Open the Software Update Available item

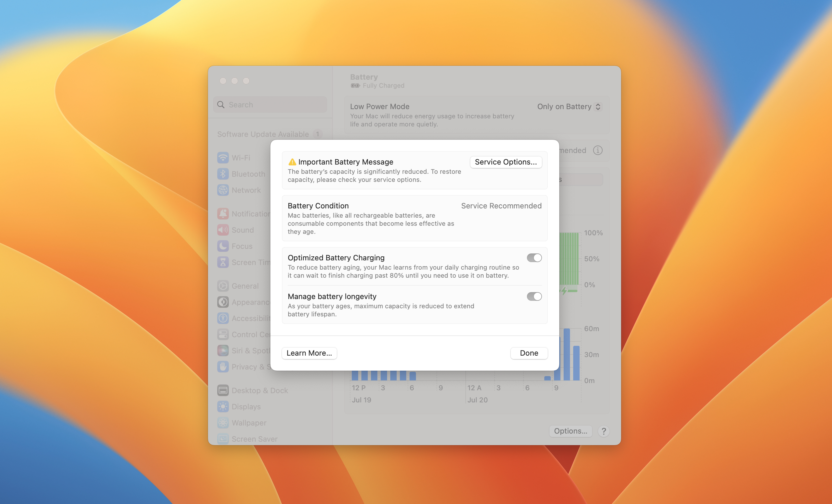point(263,134)
